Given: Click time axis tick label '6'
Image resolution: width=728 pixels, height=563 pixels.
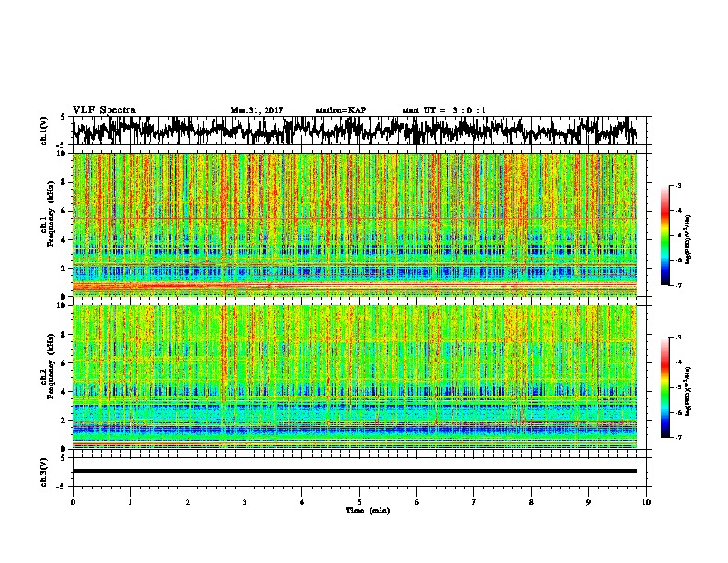Looking at the screenshot, I should pyautogui.click(x=417, y=502).
